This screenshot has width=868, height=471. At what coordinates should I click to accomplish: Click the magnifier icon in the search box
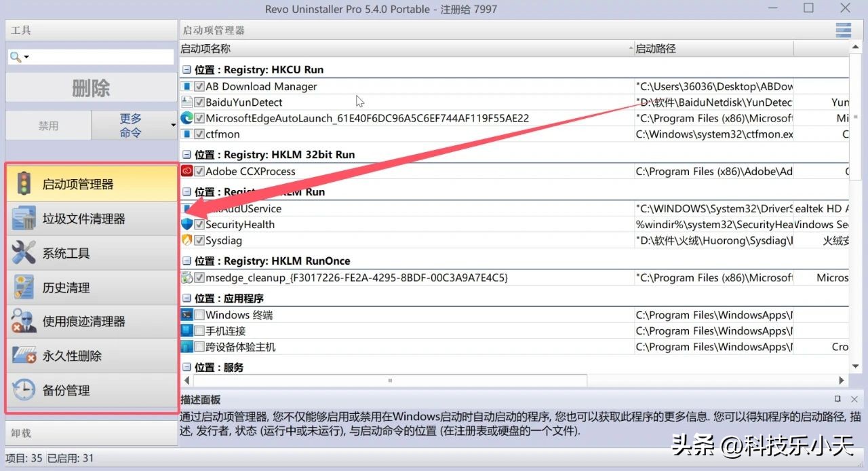(16, 56)
